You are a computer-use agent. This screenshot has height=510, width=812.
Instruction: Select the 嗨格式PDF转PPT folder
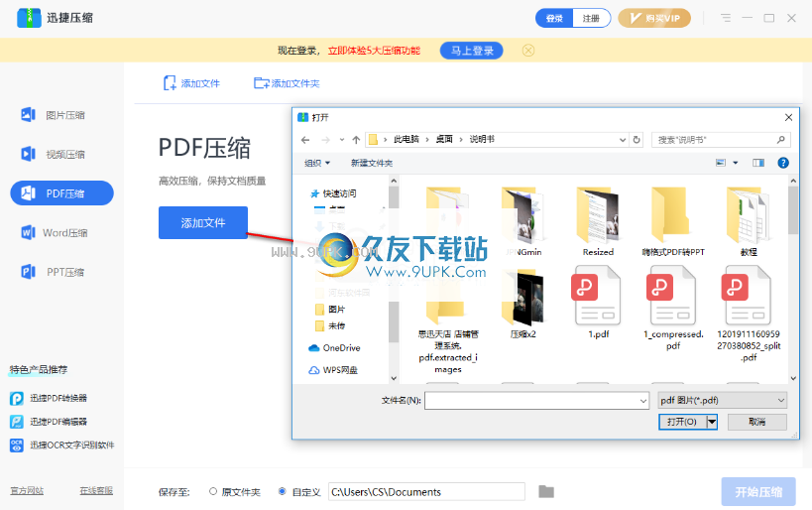[672, 222]
